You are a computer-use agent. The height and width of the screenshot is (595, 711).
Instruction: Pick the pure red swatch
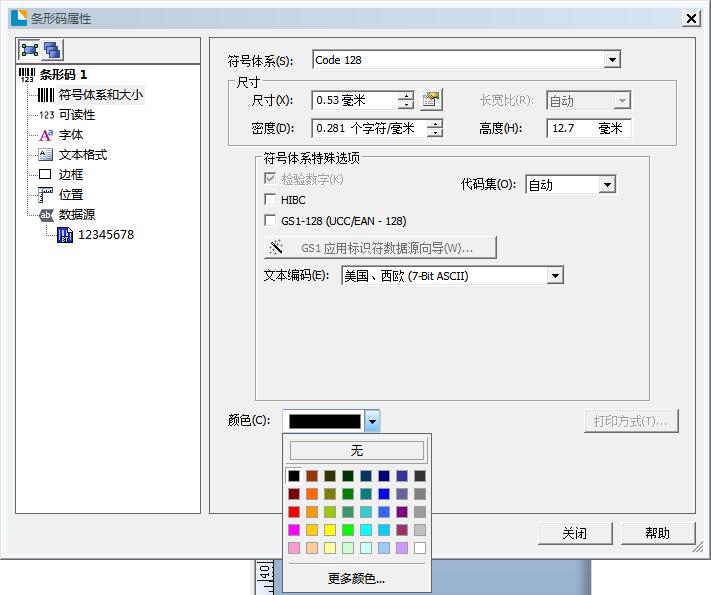coord(294,512)
